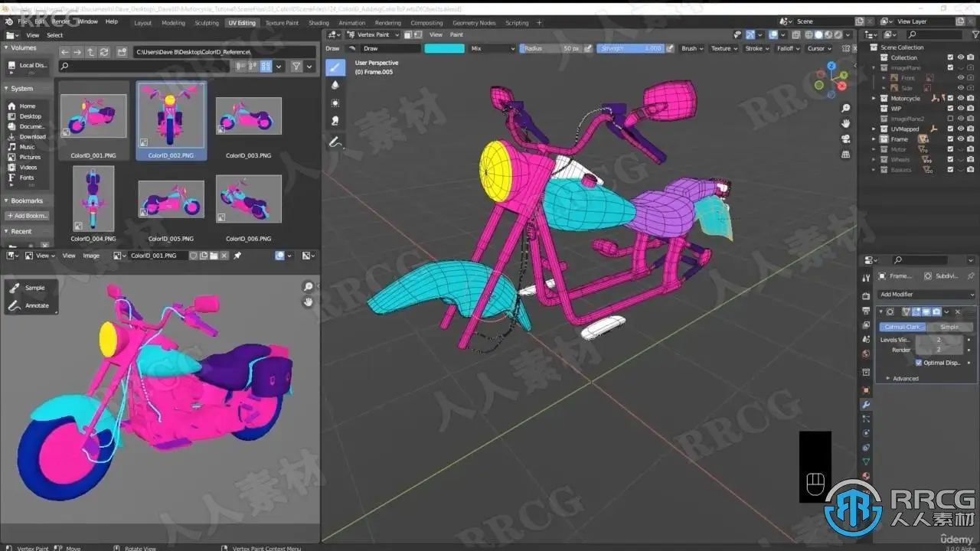Toggle radius pen pressure icon

[588, 48]
